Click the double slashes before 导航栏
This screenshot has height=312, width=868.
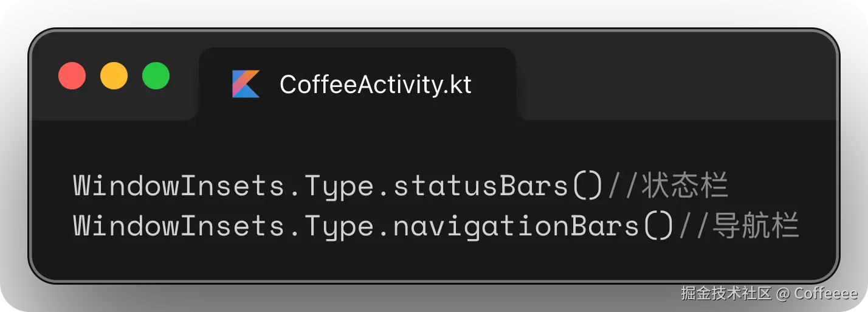(694, 226)
